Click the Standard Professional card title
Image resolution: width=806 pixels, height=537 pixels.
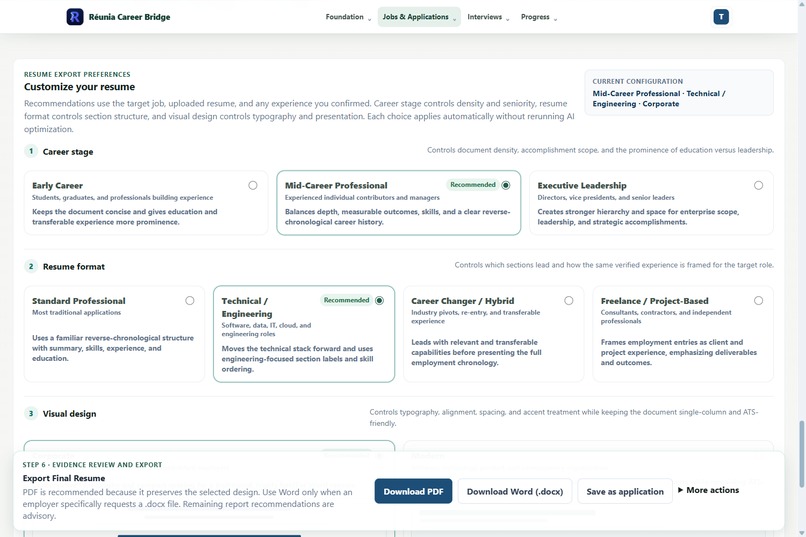click(x=79, y=301)
